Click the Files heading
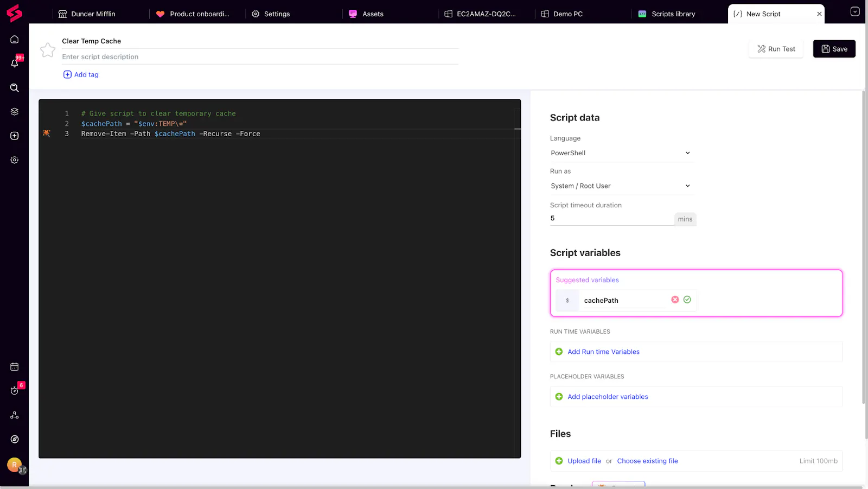Image resolution: width=868 pixels, height=489 pixels. pyautogui.click(x=560, y=434)
